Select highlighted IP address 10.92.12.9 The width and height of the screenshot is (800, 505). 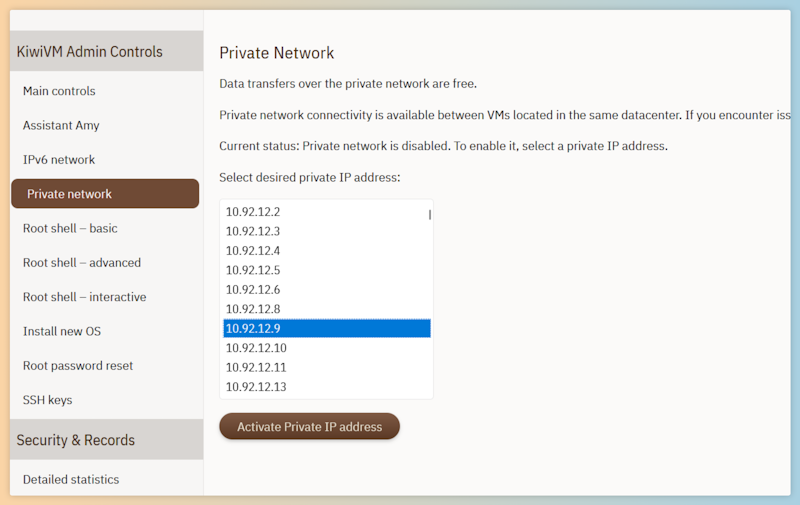click(327, 329)
